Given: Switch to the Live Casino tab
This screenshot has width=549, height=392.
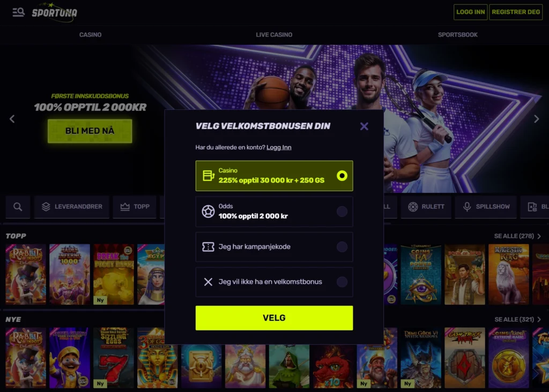Looking at the screenshot, I should click(x=274, y=35).
